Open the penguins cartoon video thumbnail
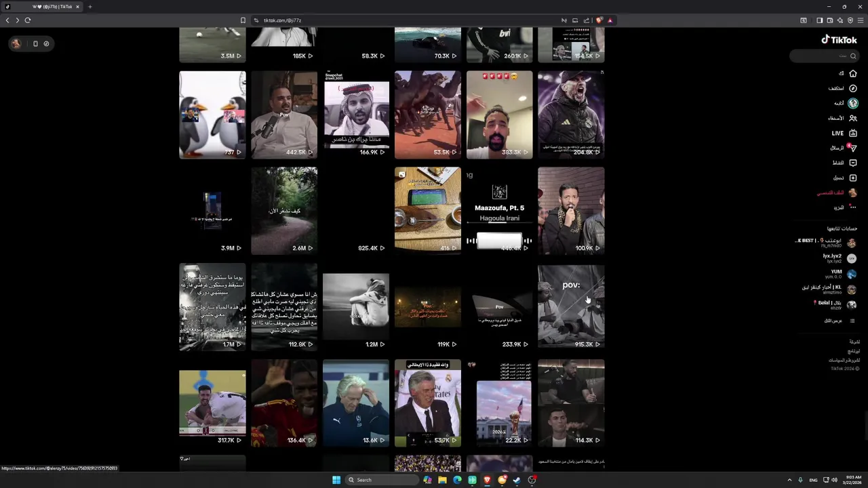 coord(212,115)
